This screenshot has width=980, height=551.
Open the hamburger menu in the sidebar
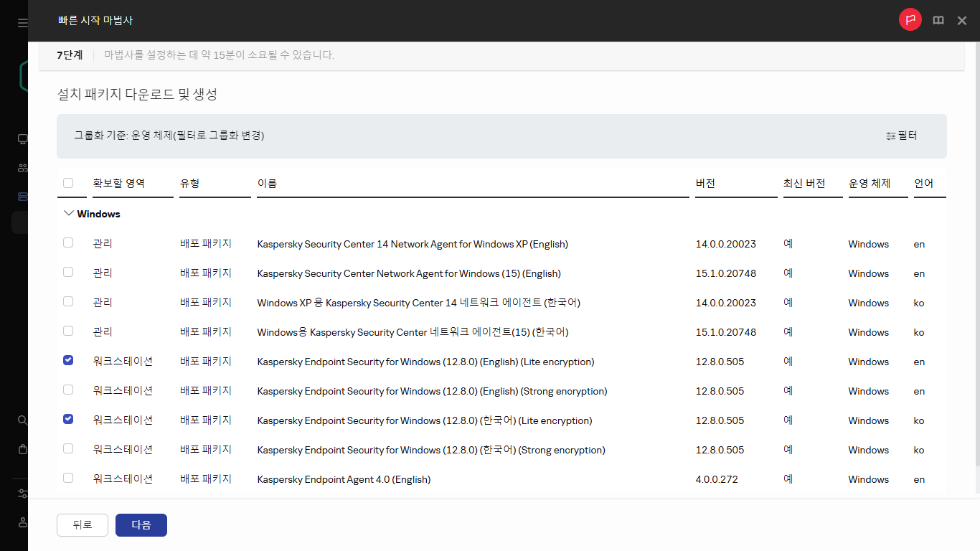coord(22,23)
